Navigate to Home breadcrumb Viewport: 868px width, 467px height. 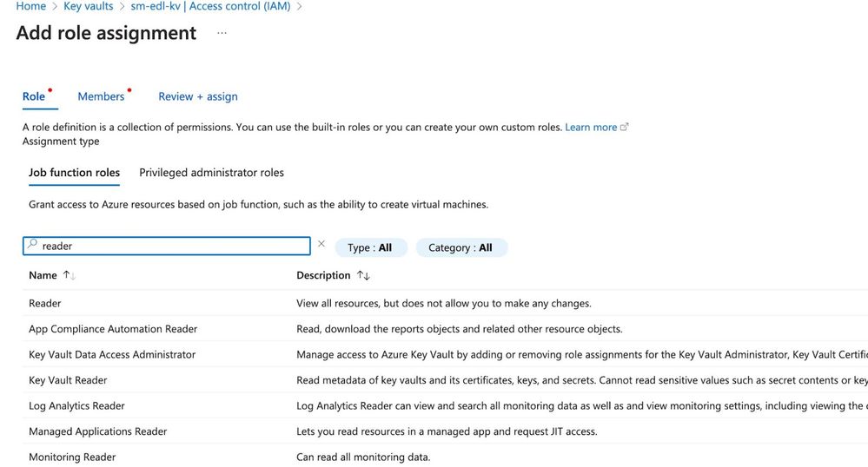pyautogui.click(x=31, y=6)
